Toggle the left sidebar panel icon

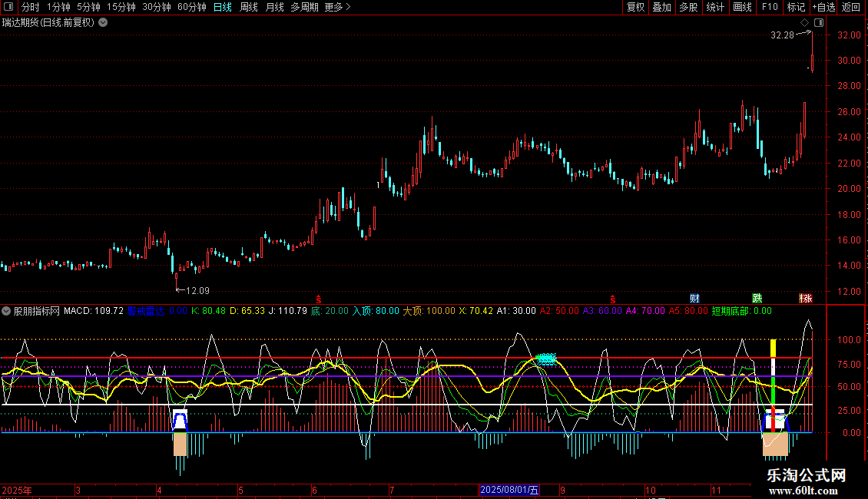(x=9, y=8)
